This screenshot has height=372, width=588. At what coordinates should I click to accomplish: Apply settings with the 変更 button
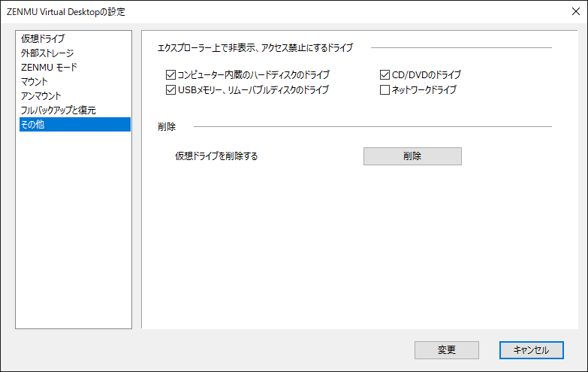[447, 350]
